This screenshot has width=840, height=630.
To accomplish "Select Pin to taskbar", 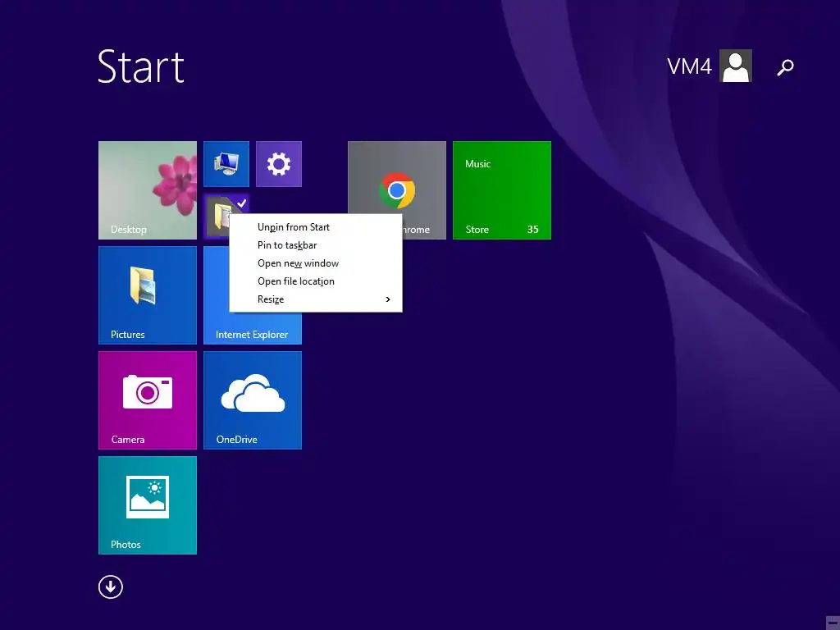I will tap(316, 245).
